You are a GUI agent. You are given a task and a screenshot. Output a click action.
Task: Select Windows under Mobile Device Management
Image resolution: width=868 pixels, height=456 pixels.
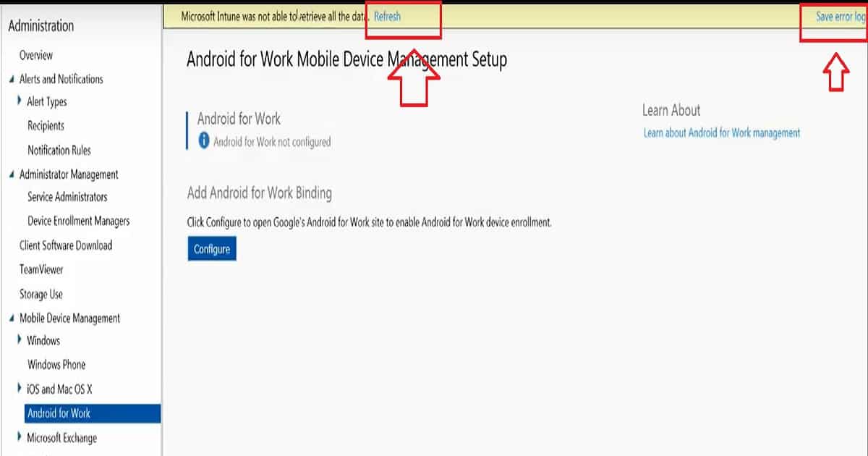(x=43, y=340)
